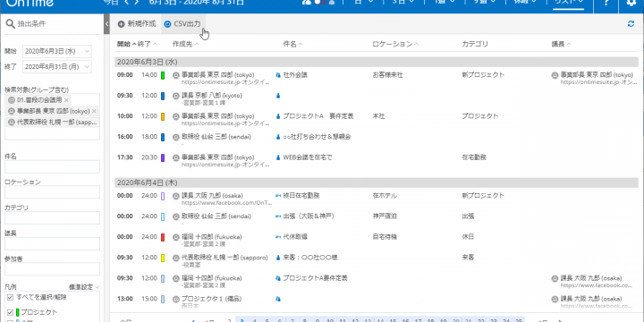Click the avatar icon beside 取締役 仙台 三郎 at 16:00

point(176,137)
